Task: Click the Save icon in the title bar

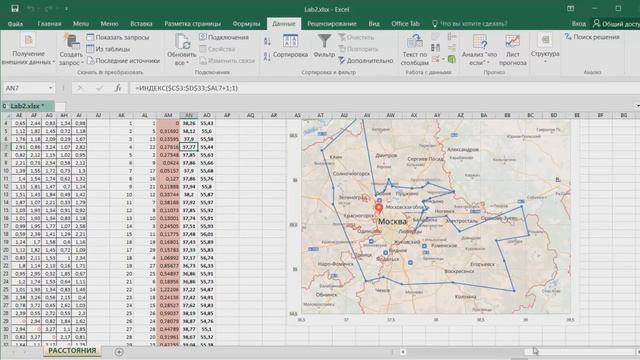Action: point(15,9)
